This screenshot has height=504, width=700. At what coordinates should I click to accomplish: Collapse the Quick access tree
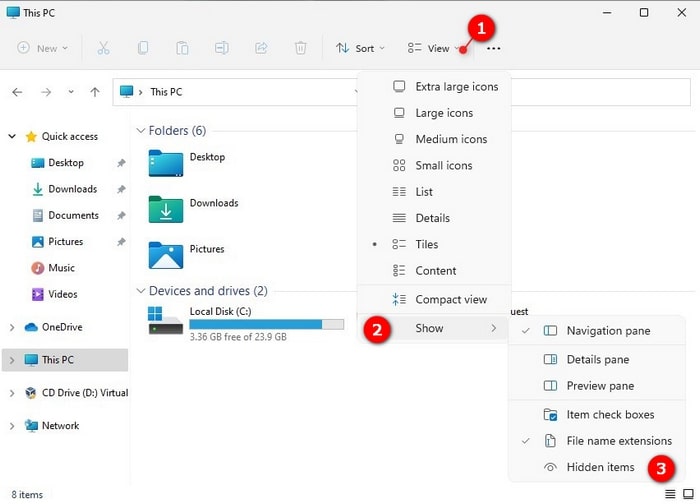click(x=12, y=136)
